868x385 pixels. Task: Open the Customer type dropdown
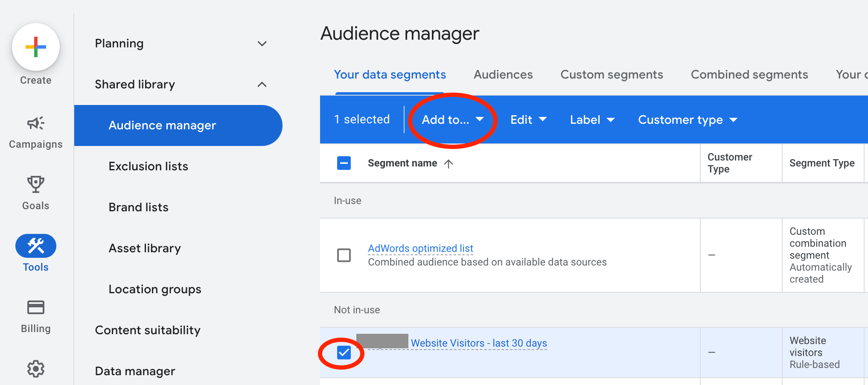tap(687, 120)
